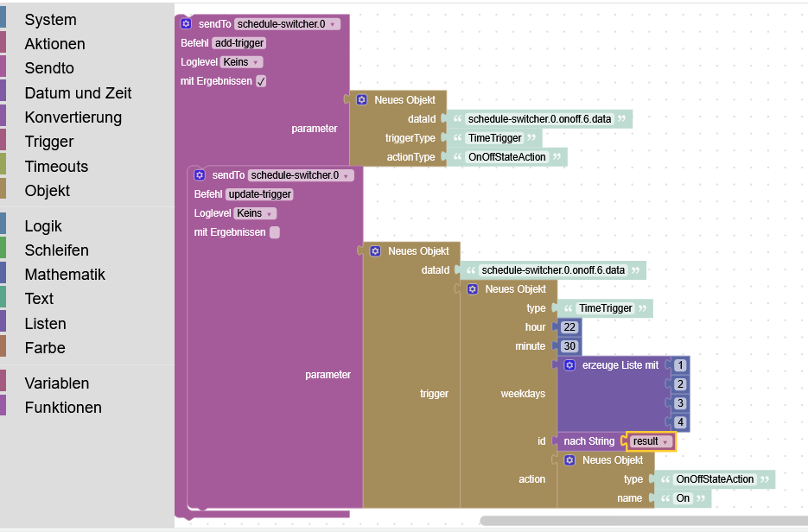808x532 pixels.
Task: Click gear icon of first Neues Objekt block
Action: [x=362, y=99]
